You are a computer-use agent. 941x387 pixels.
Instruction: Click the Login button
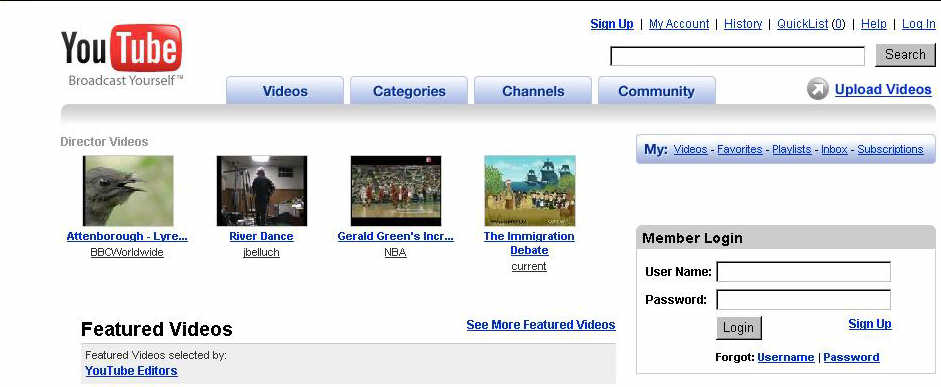[x=738, y=328]
